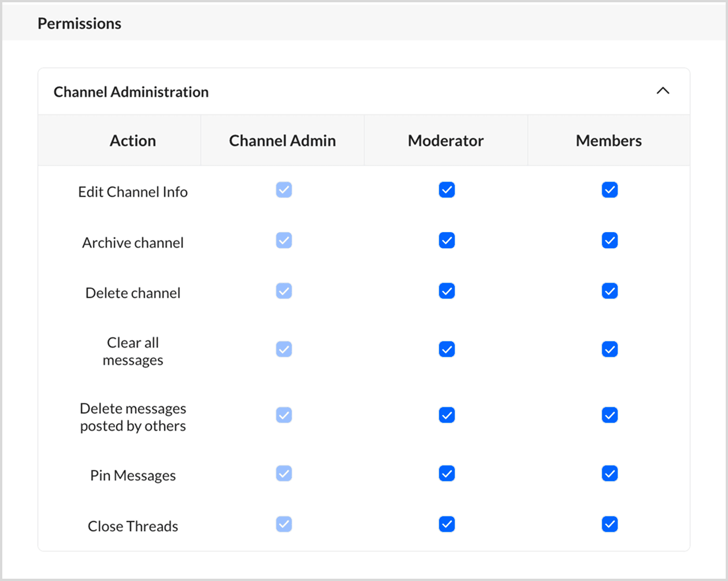Screen dimensions: 728x581
Task: Uncheck Moderator for Clear all messages
Action: pyautogui.click(x=447, y=349)
